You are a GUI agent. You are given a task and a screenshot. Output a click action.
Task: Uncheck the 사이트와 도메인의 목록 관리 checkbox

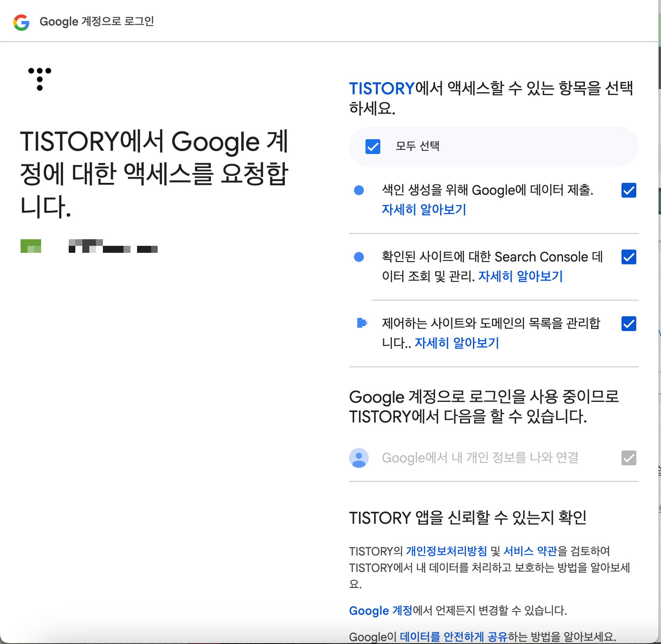coord(629,324)
